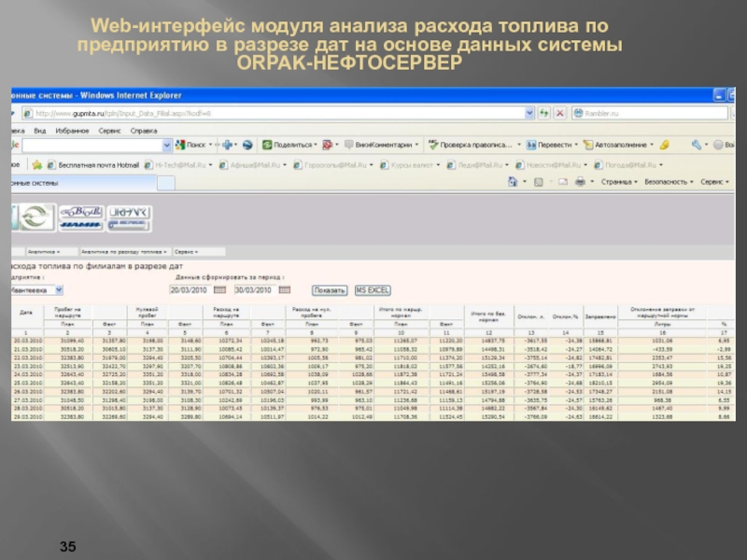Open the Избранное menu

[x=72, y=131]
